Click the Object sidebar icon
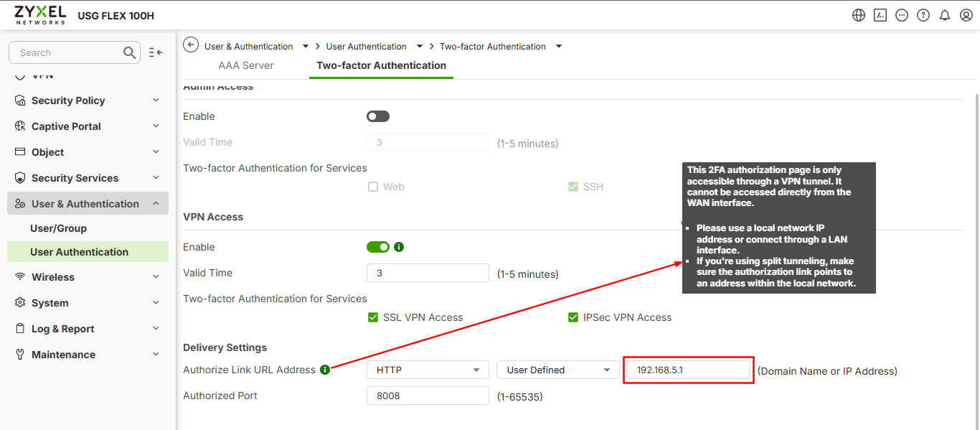This screenshot has width=980, height=430. [20, 152]
